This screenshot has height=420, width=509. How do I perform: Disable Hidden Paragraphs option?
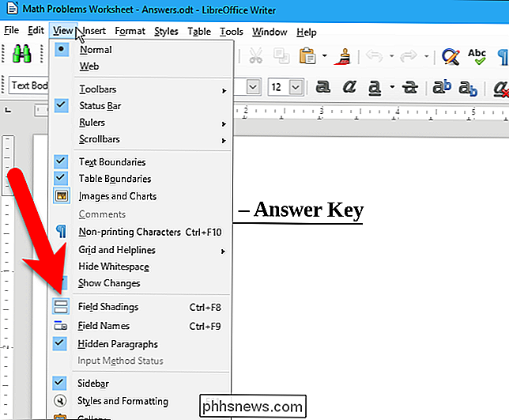coord(118,344)
